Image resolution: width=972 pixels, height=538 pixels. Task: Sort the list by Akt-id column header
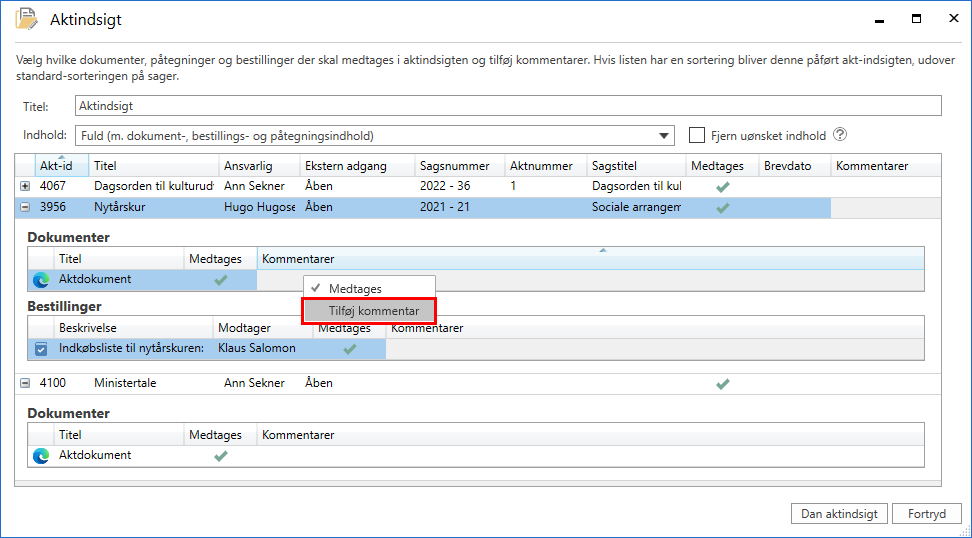coord(56,166)
